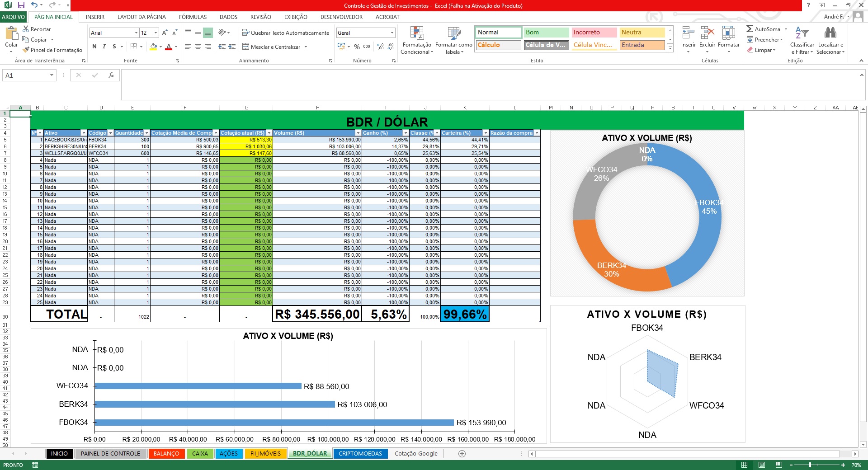
Task: Open the Name Box A1 dropdown
Action: coord(52,75)
